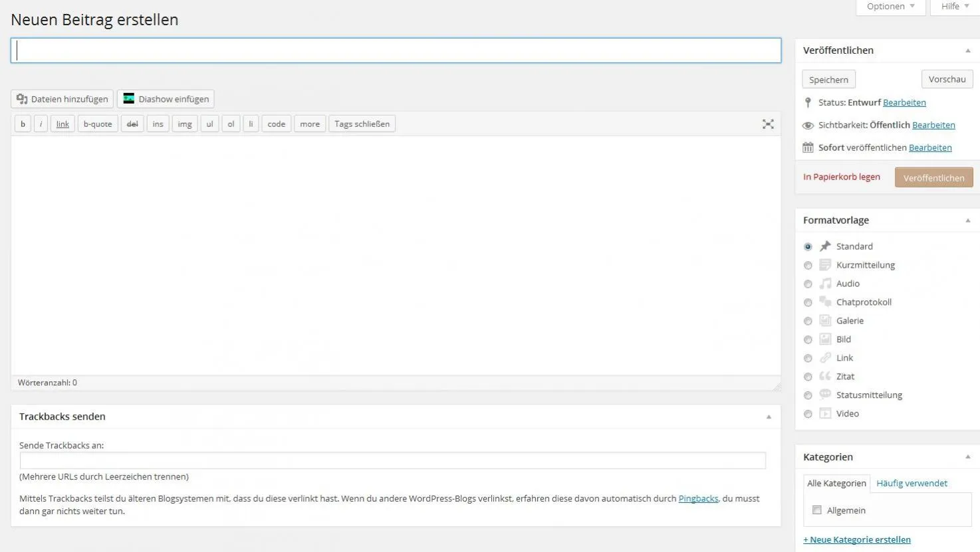Open the Hilfe tab at the top

(x=955, y=7)
